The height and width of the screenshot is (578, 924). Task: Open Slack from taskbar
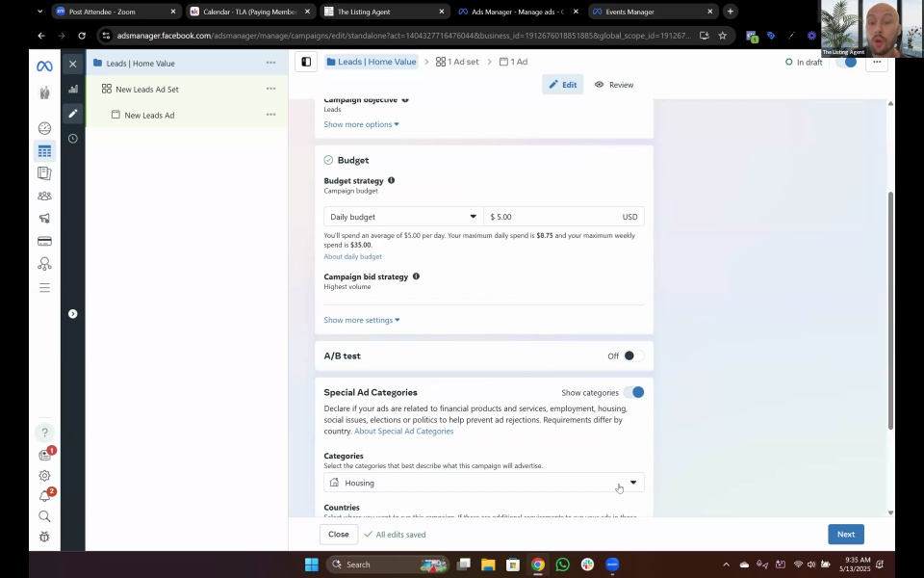click(x=587, y=565)
